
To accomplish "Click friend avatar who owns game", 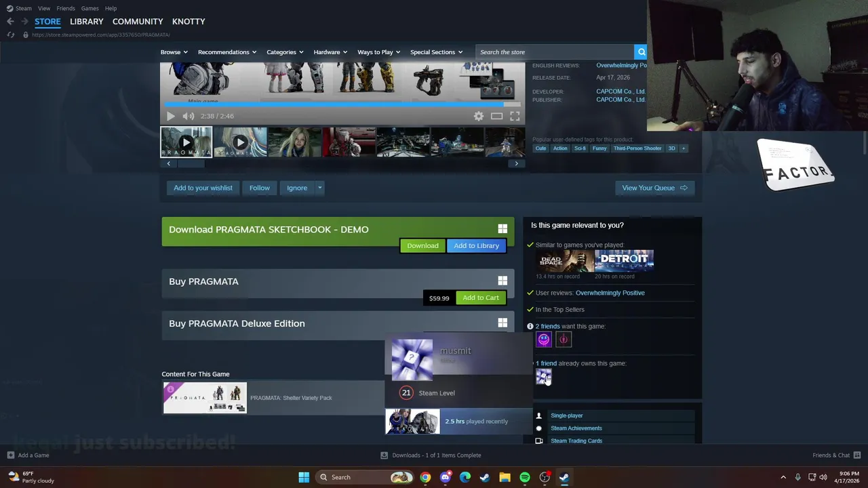I will tap(544, 377).
